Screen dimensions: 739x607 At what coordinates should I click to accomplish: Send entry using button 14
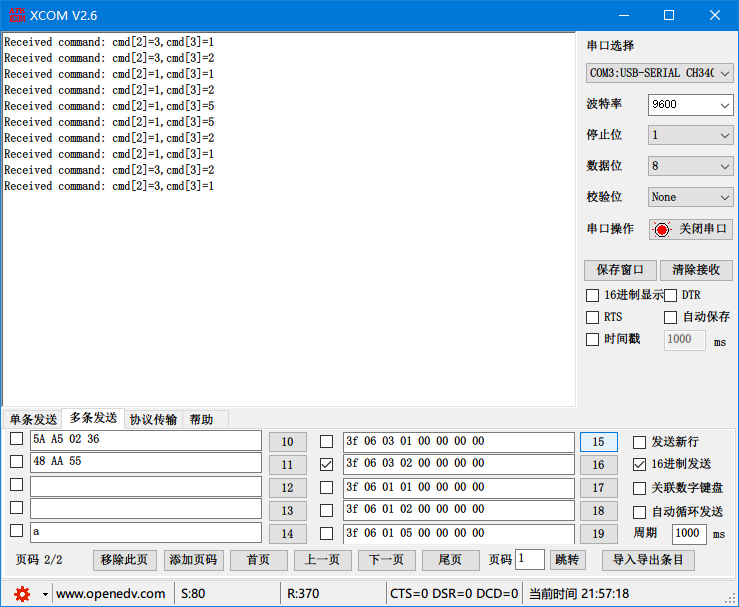287,534
